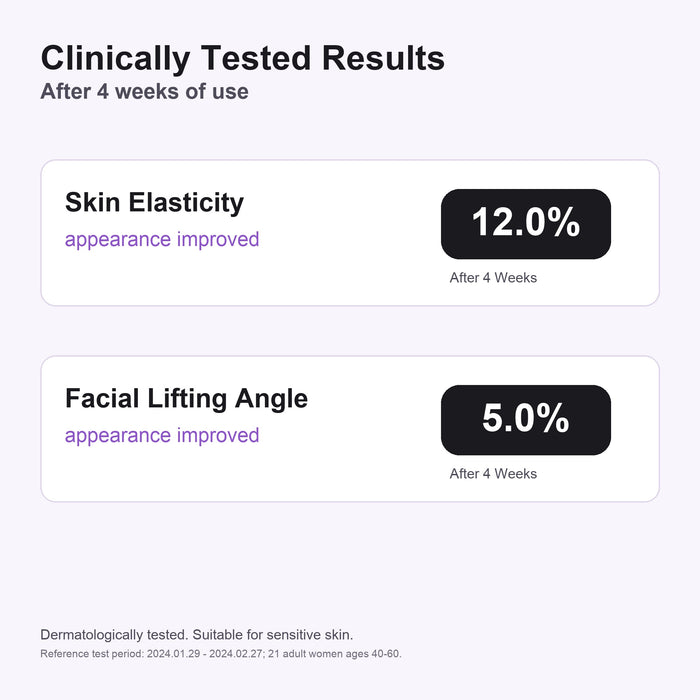The height and width of the screenshot is (700, 700).
Task: Click 'After 4 Weeks' below the 12.0% badge
Action: pyautogui.click(x=493, y=278)
